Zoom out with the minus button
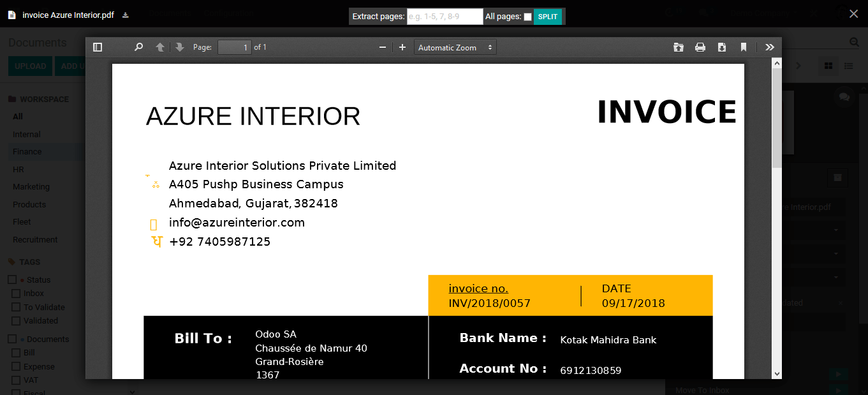Image resolution: width=868 pixels, height=395 pixels. (383, 47)
